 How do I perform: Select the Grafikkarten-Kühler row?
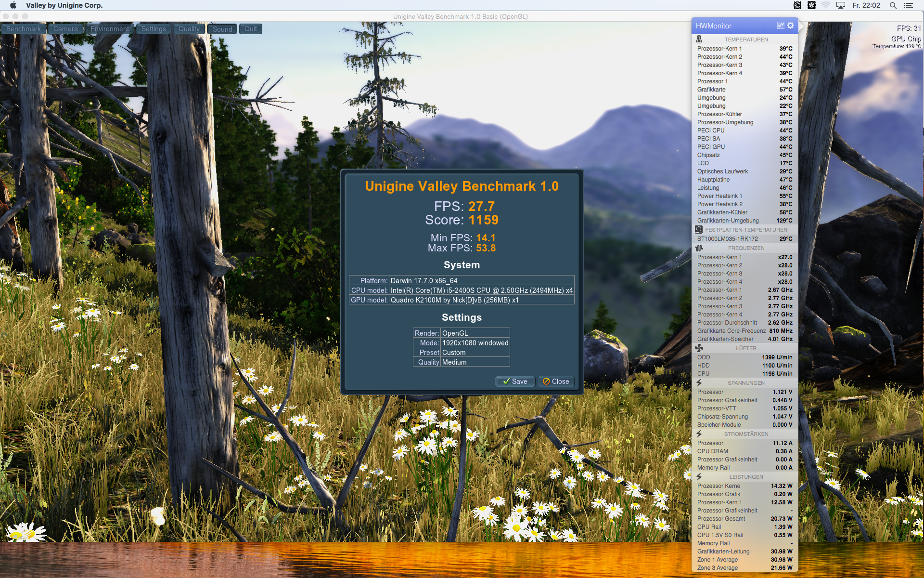point(745,212)
